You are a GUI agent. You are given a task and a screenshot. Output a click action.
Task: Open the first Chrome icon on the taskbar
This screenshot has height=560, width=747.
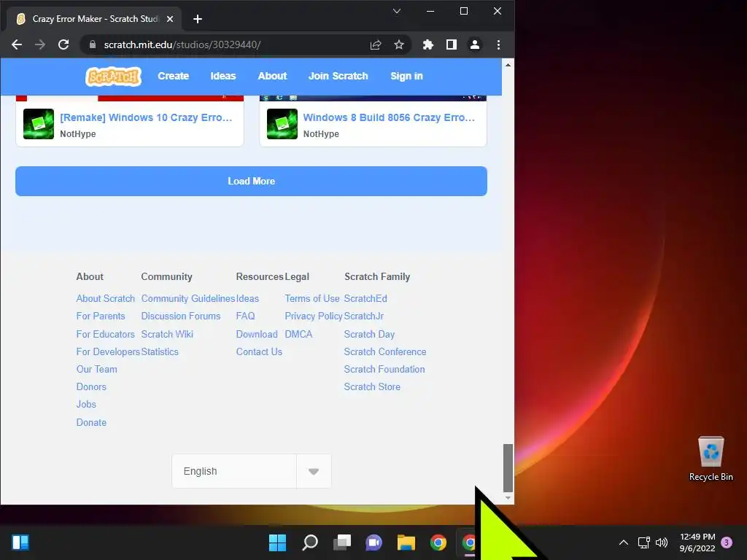point(438,542)
